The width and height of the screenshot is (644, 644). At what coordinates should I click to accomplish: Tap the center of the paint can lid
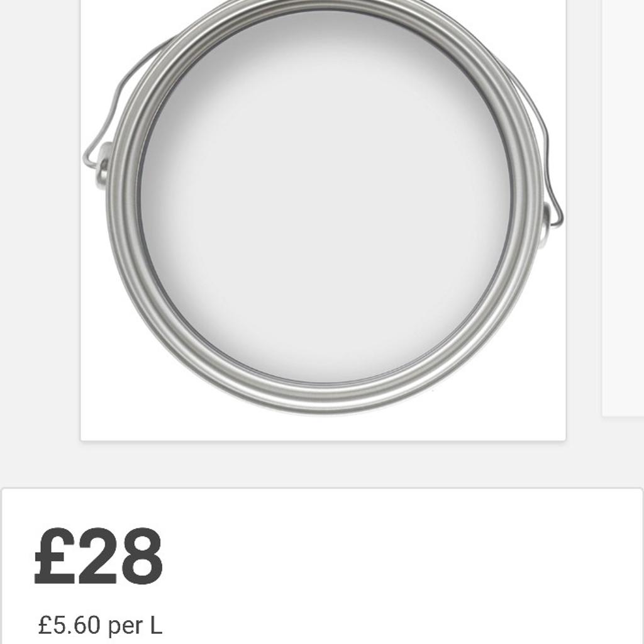pos(327,208)
